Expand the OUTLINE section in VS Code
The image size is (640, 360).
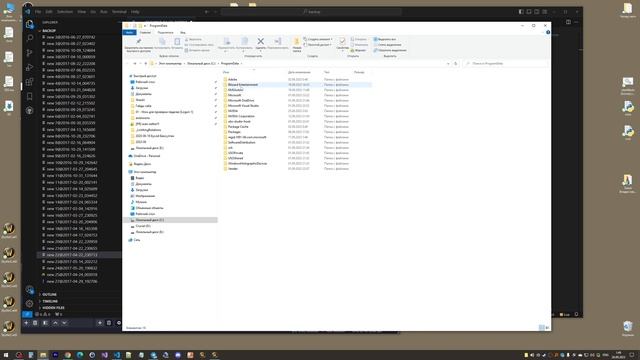tap(49, 294)
